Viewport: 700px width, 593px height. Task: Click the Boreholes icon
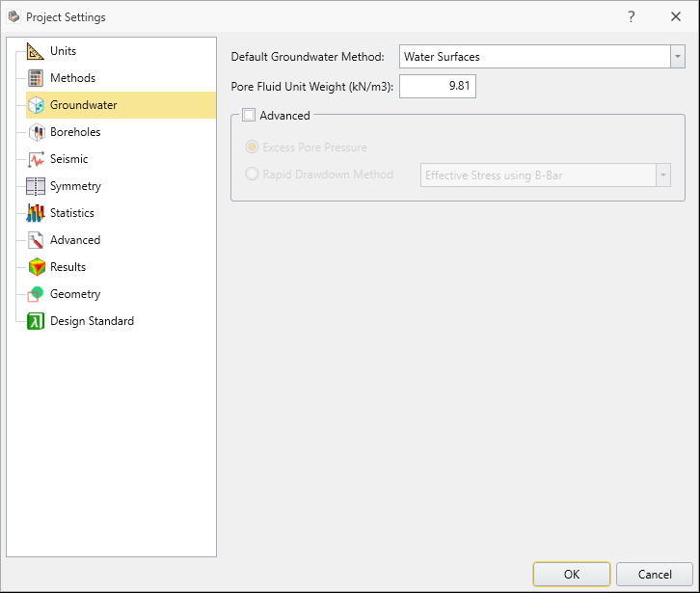pos(37,132)
